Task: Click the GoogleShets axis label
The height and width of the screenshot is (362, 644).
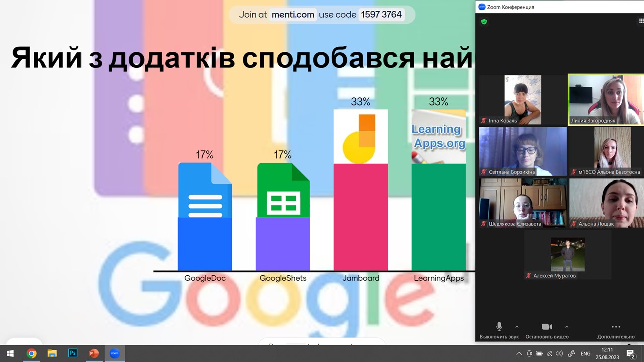Action: pos(283,278)
